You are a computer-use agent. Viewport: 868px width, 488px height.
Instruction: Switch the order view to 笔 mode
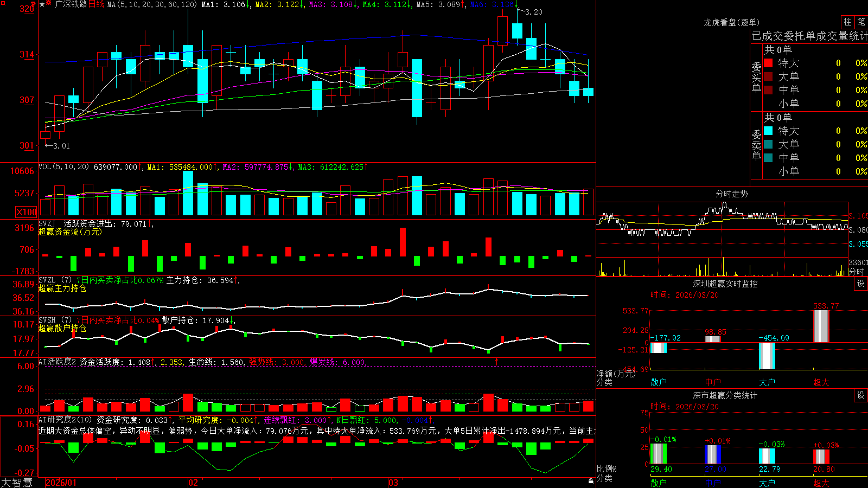pos(861,22)
